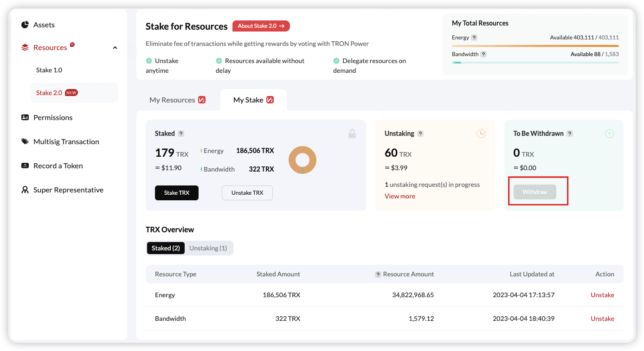Click the 2023-04-04 18:40:39 timestamp
The image size is (644, 351).
524,319
